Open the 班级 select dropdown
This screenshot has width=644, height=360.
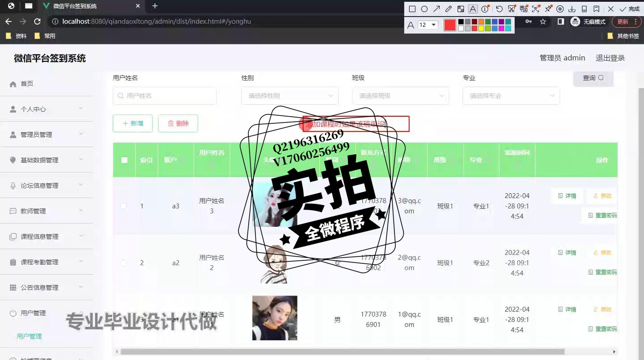point(400,96)
